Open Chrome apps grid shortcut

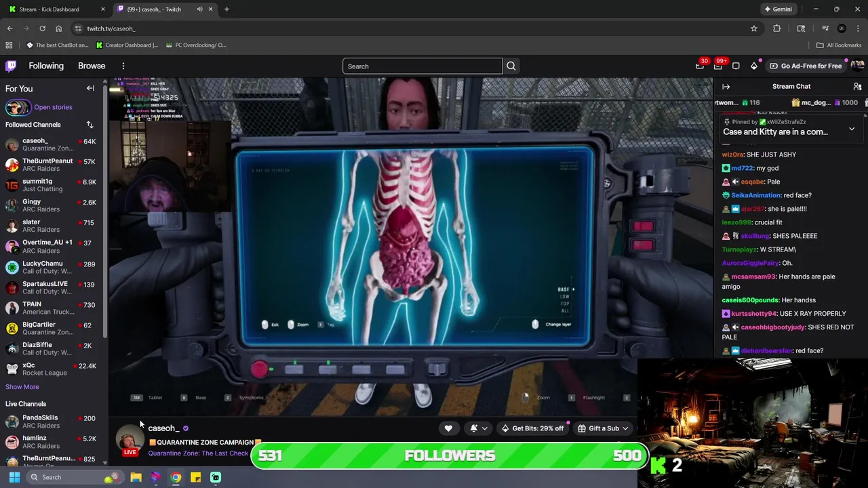[9, 45]
